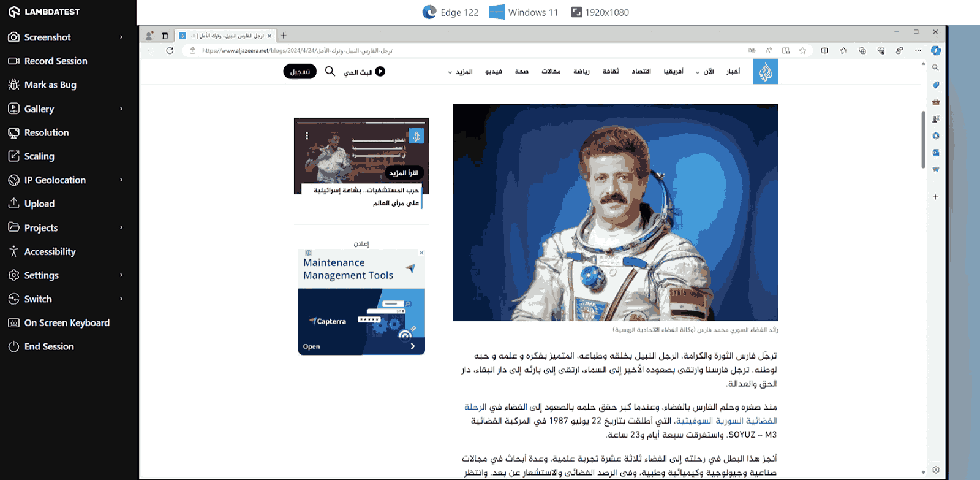This screenshot has width=980, height=480.
Task: Enter Immersive Reader from the address bar
Action: 786,50
